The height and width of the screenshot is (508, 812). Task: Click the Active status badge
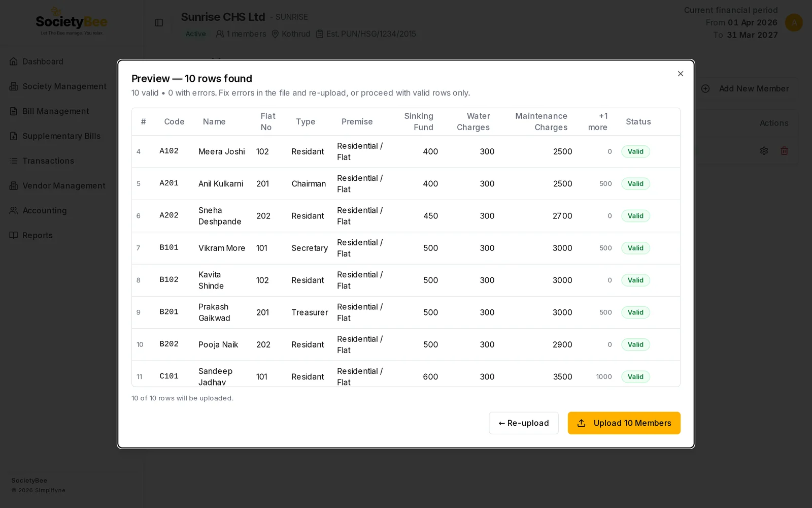pos(196,34)
